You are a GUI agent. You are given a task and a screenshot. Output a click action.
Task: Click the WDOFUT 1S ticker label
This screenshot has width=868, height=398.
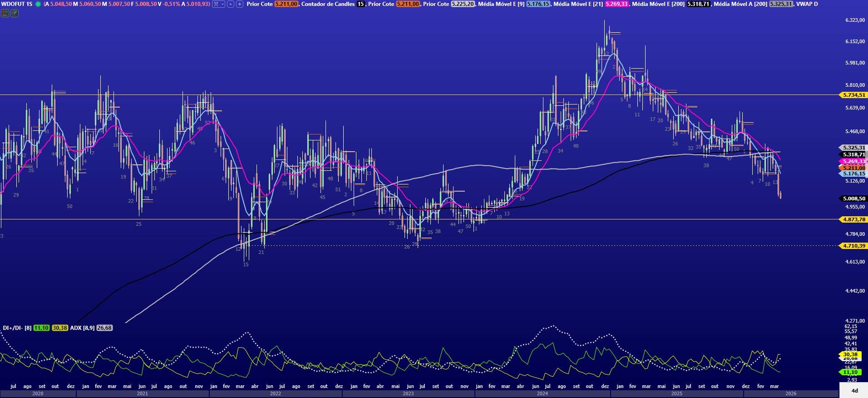pos(17,4)
